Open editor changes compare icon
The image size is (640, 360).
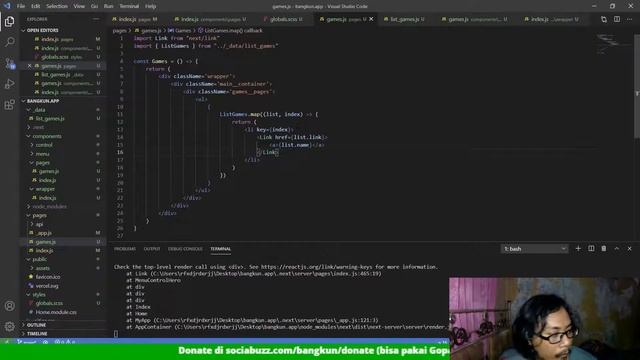click(x=604, y=19)
